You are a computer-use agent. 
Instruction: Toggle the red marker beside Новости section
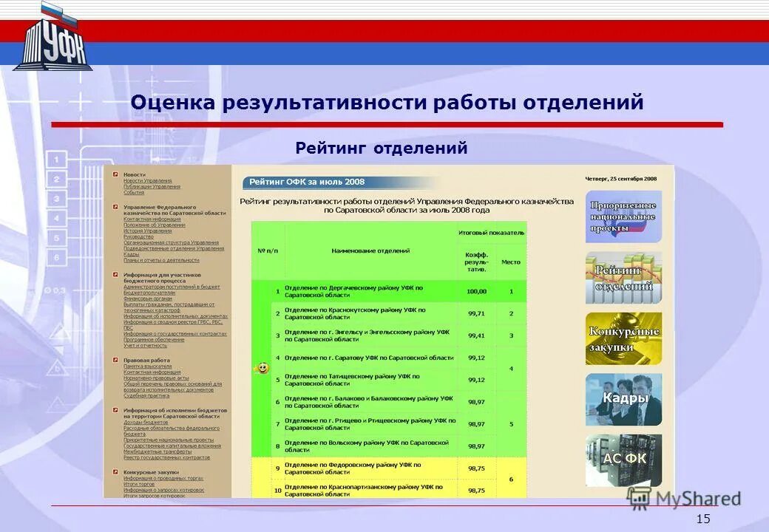point(117,173)
